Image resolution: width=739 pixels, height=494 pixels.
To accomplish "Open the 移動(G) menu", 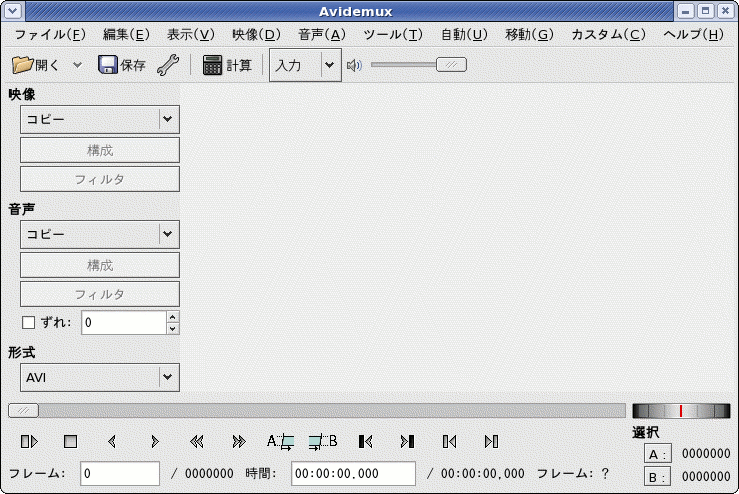I will pos(529,34).
